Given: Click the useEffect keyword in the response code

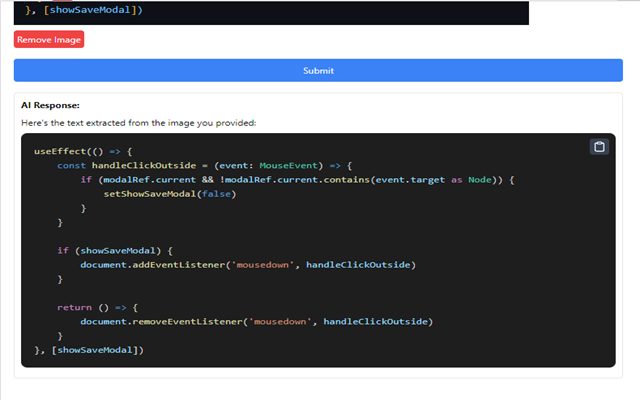Looking at the screenshot, I should coord(55,150).
